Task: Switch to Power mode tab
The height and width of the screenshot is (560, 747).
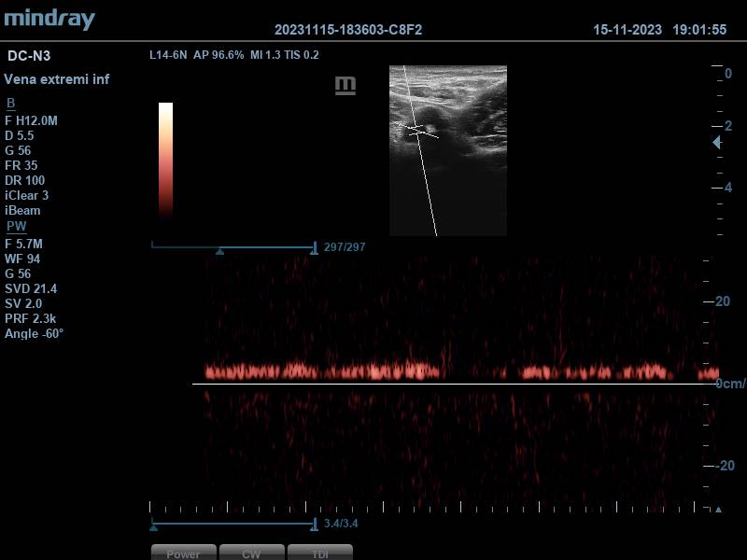Action: [183, 553]
